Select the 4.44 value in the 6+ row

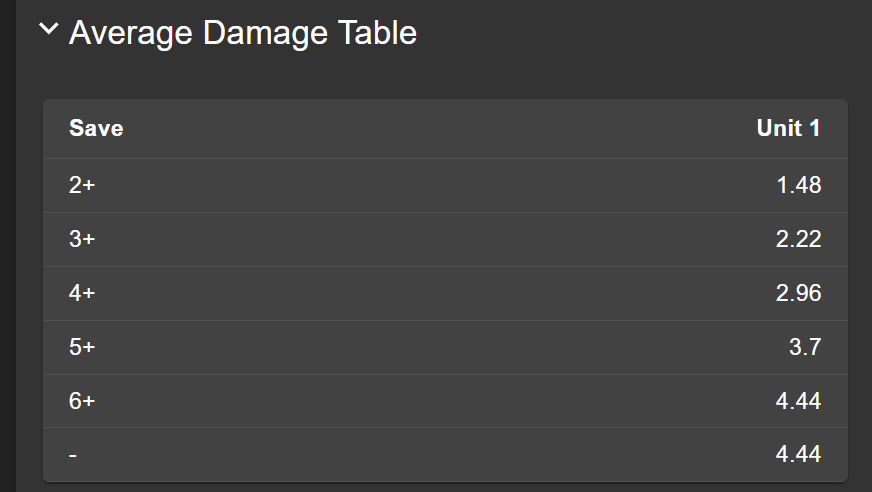(x=798, y=401)
